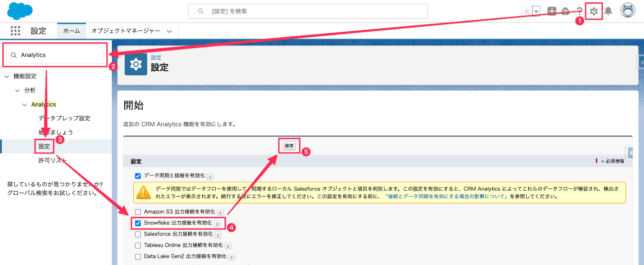Collapse the Analytics tree node
The height and width of the screenshot is (265, 644).
25,105
